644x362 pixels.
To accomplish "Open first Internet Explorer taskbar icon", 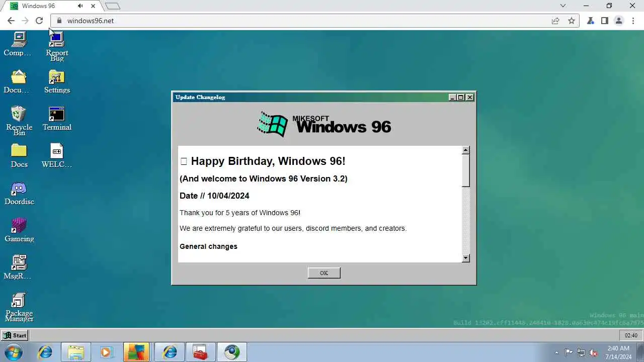I will tap(45, 352).
